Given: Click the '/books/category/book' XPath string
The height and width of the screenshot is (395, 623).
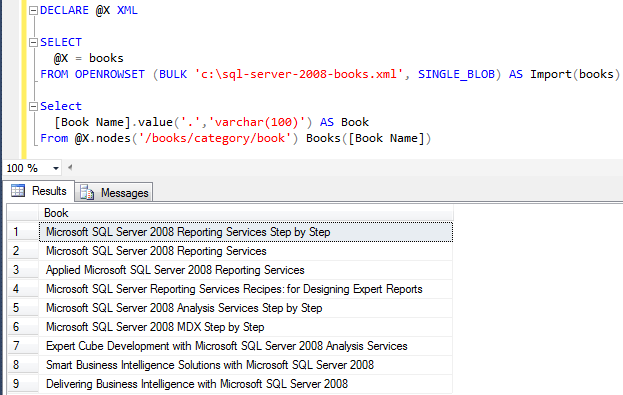Looking at the screenshot, I should (x=215, y=138).
